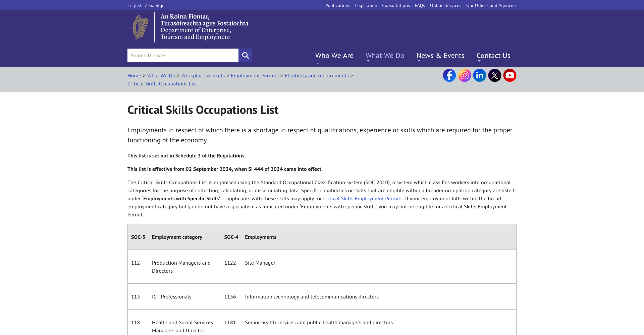Click Information technology and telecommunications directors
644x335 pixels.
[x=312, y=297]
